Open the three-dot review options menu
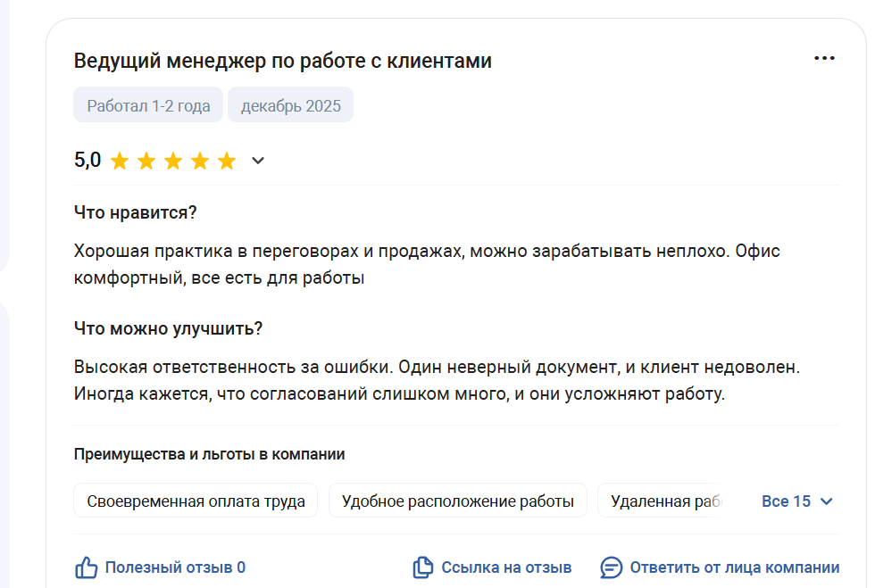Viewport: 875px width, 588px height. coord(824,59)
